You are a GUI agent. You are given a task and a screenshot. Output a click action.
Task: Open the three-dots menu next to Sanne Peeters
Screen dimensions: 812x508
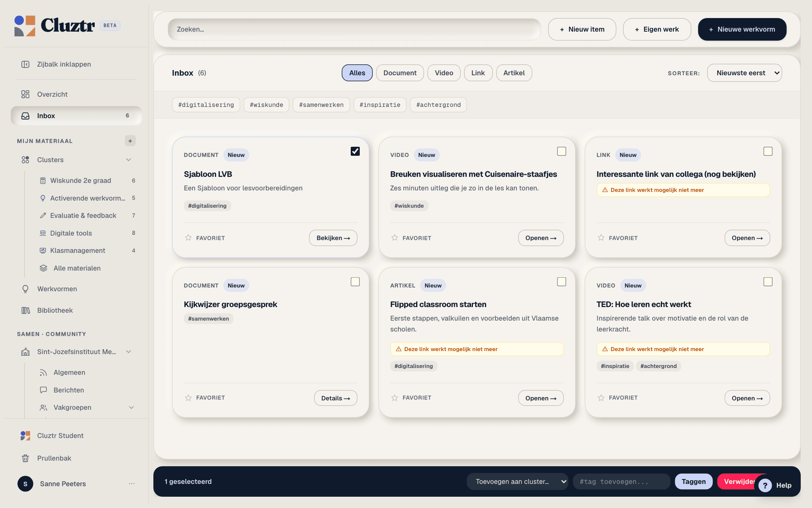(132, 484)
